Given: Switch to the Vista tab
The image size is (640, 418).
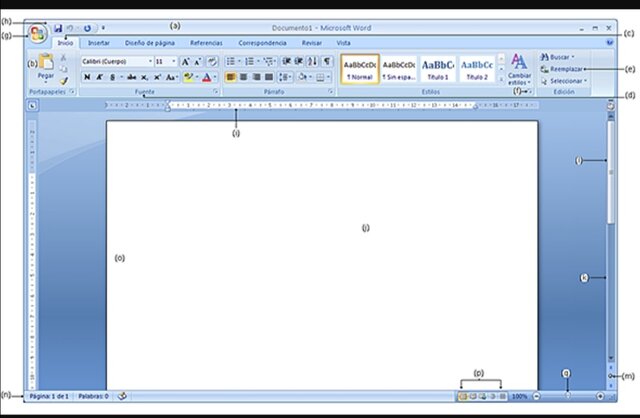Looking at the screenshot, I should click(x=343, y=43).
